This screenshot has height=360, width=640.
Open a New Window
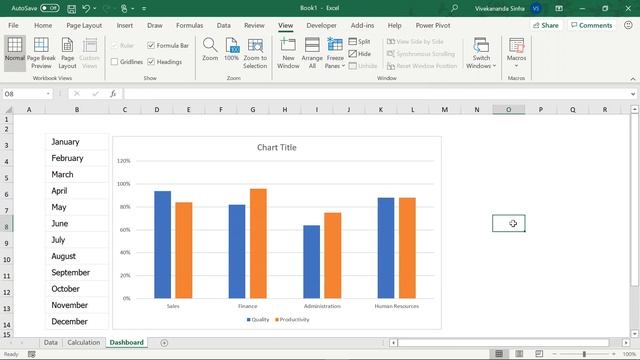click(288, 53)
